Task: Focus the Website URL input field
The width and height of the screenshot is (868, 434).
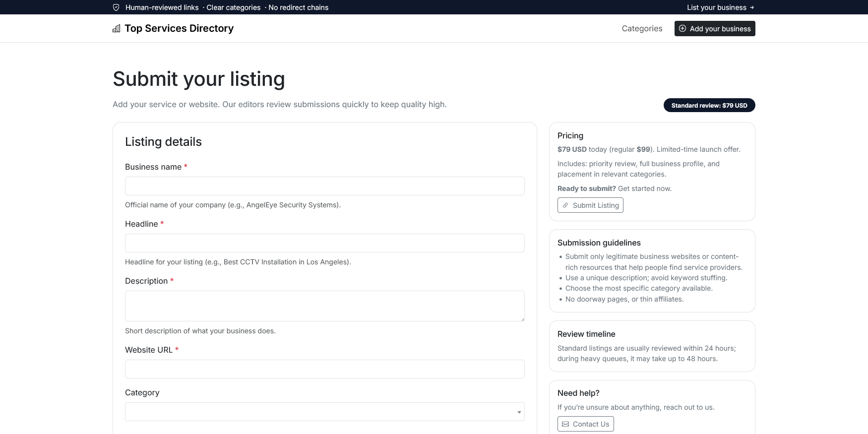Action: 325,369
